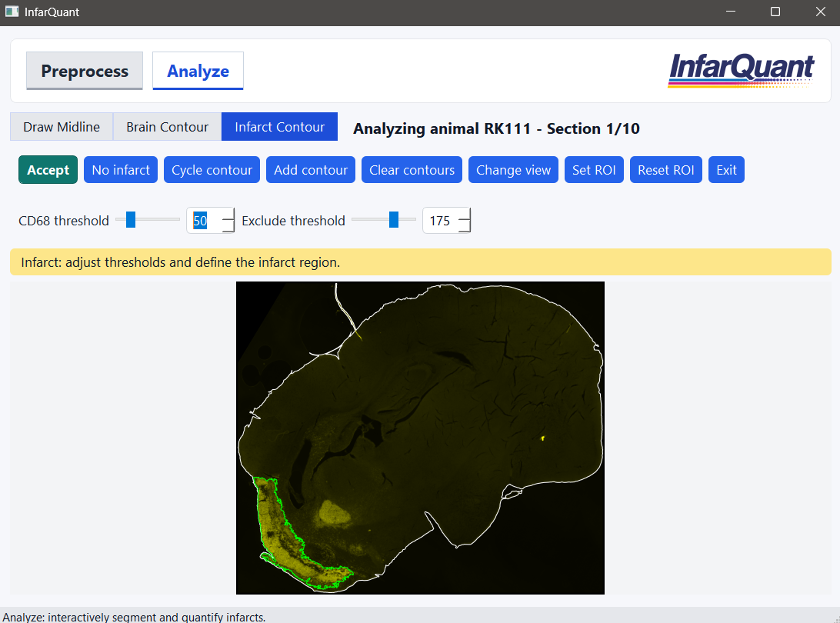Switch to the Analyze tab
Screen dimensions: 840x623
pyautogui.click(x=198, y=71)
